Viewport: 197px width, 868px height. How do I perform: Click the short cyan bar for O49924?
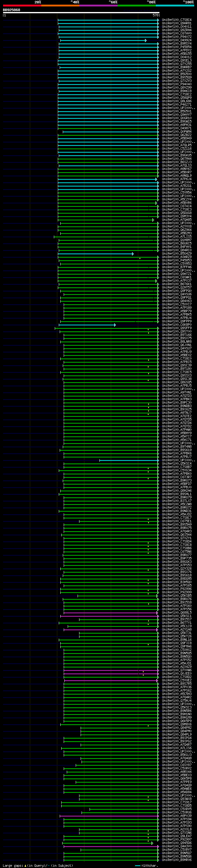pos(103,40)
